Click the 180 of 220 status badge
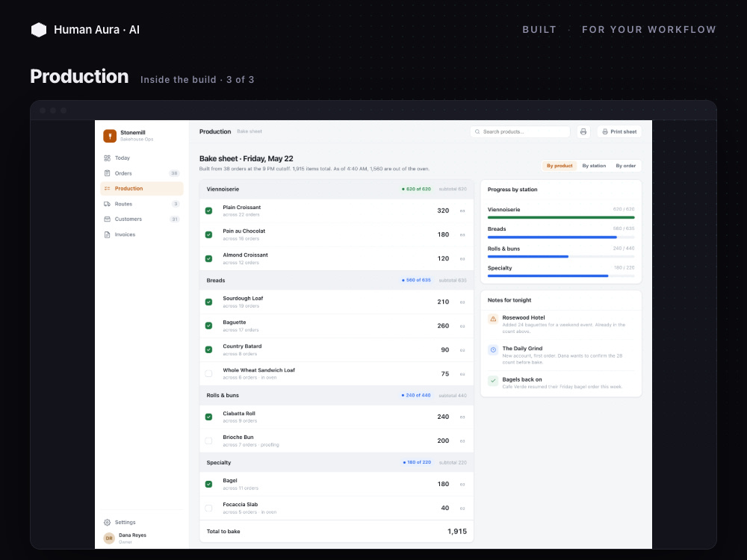This screenshot has width=747, height=560. point(417,462)
